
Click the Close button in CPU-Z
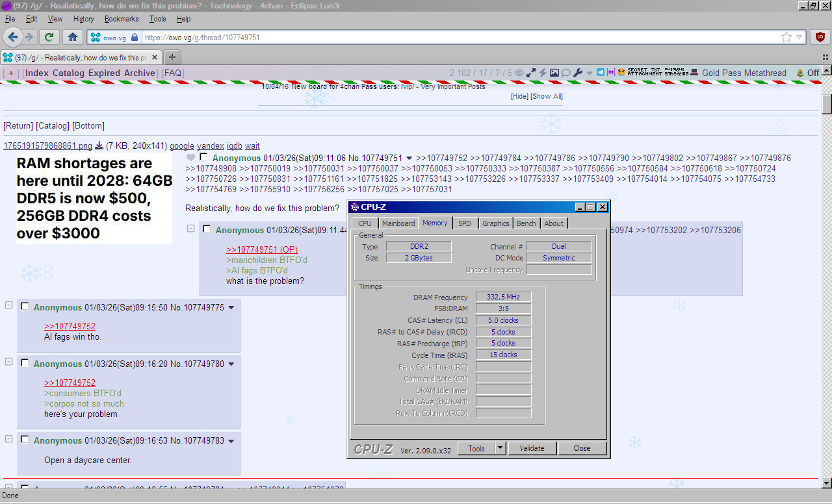click(x=582, y=448)
